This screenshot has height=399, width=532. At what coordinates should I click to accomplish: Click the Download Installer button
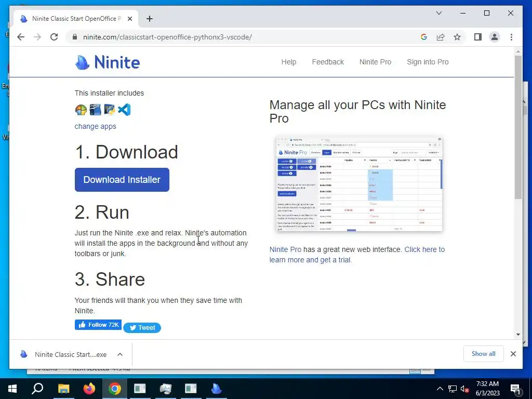click(x=122, y=179)
